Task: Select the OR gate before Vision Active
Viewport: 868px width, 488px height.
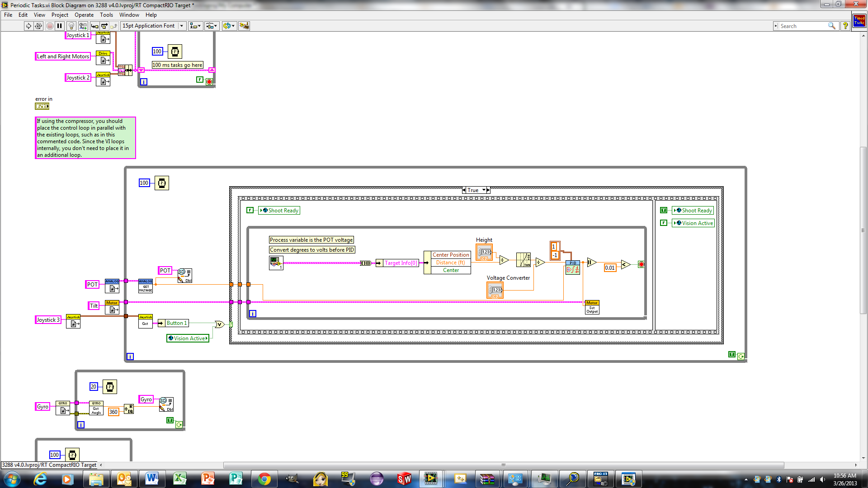Action: click(x=219, y=324)
